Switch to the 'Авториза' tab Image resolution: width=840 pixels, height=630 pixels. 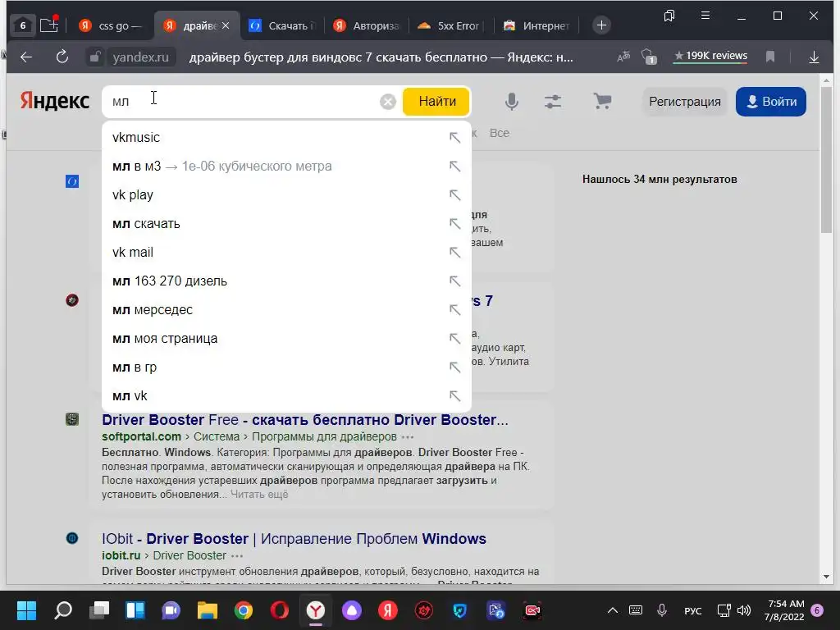coord(367,25)
